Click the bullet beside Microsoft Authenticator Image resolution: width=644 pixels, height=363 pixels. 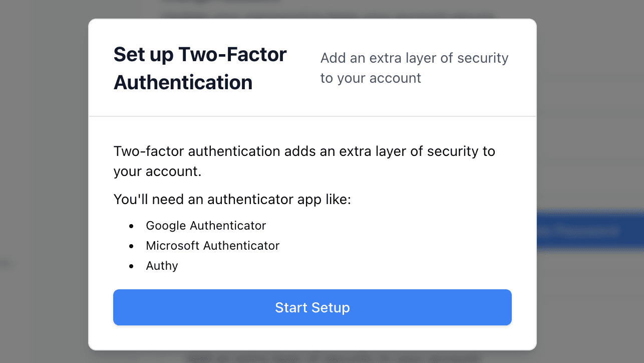tap(131, 246)
